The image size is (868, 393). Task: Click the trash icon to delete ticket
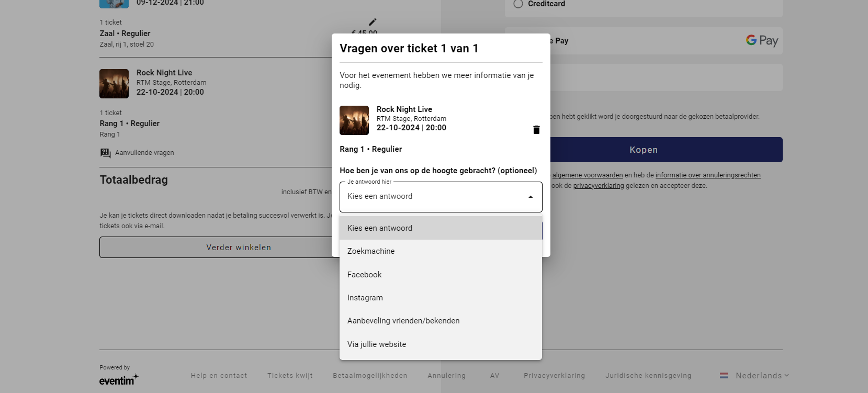536,130
